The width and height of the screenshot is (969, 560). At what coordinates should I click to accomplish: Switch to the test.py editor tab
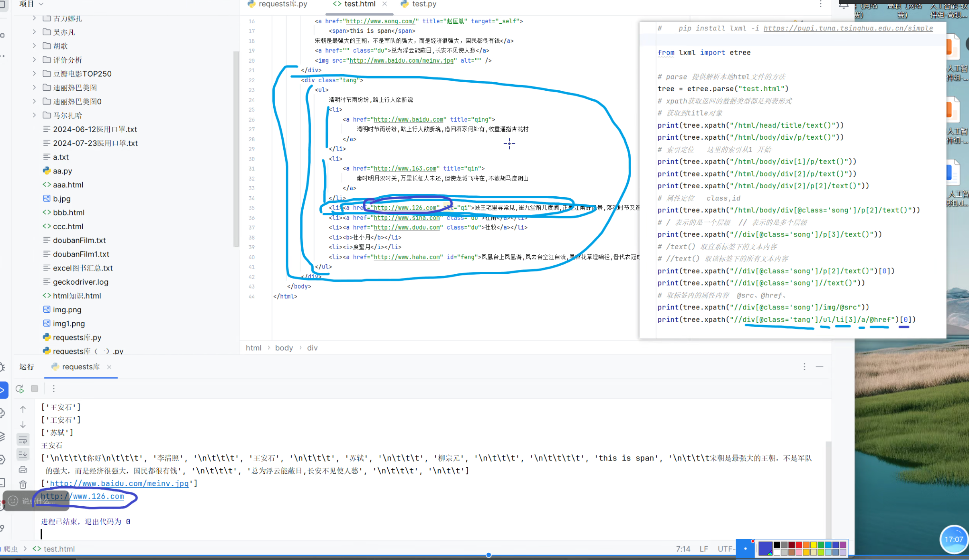419,4
